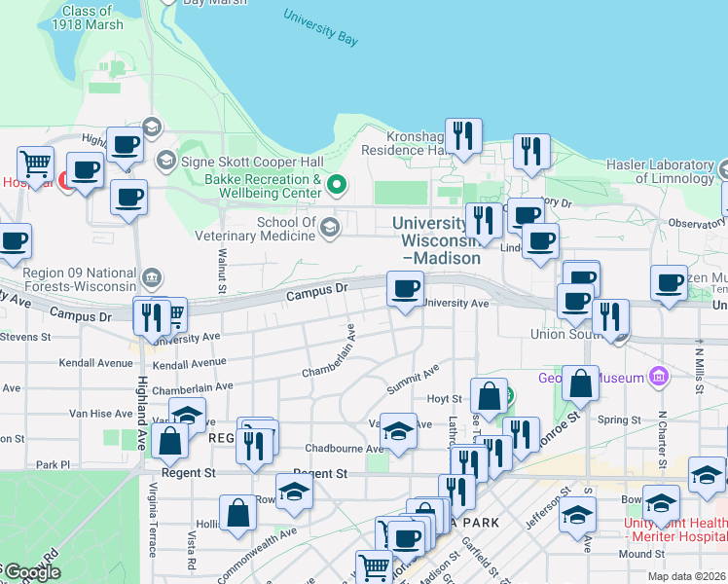Open the graduation cap marker above UnityPoint Health Meriter
This screenshot has width=728, height=584.
pyautogui.click(x=661, y=506)
